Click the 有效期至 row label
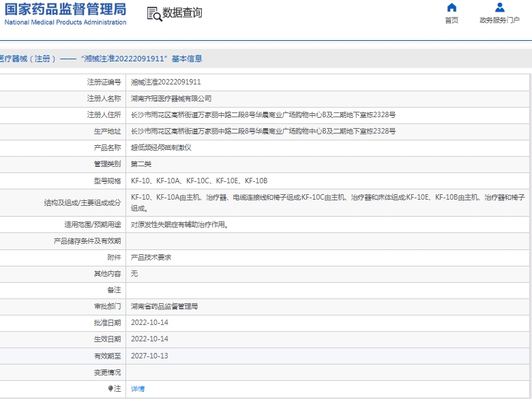The image size is (532, 402). click(x=107, y=356)
